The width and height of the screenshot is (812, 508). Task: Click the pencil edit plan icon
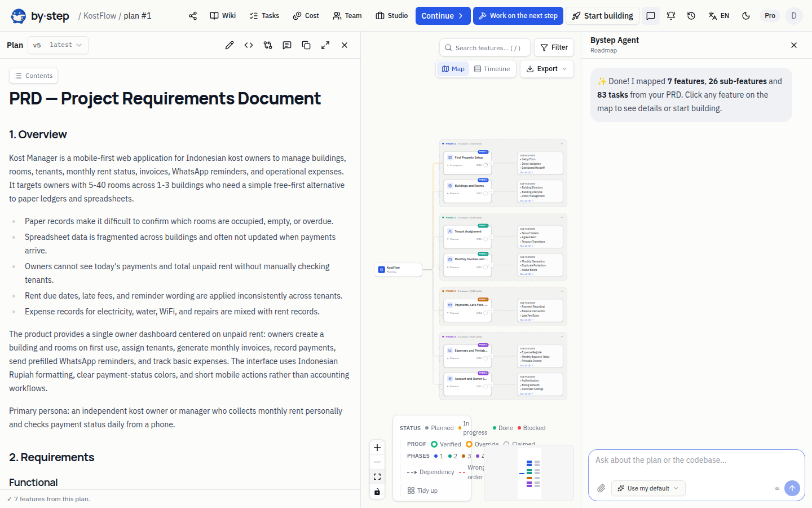(230, 45)
